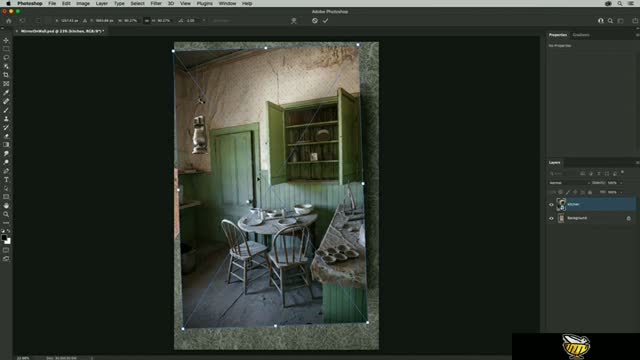The height and width of the screenshot is (360, 640).
Task: Select the Zoom tool
Action: coord(6,214)
